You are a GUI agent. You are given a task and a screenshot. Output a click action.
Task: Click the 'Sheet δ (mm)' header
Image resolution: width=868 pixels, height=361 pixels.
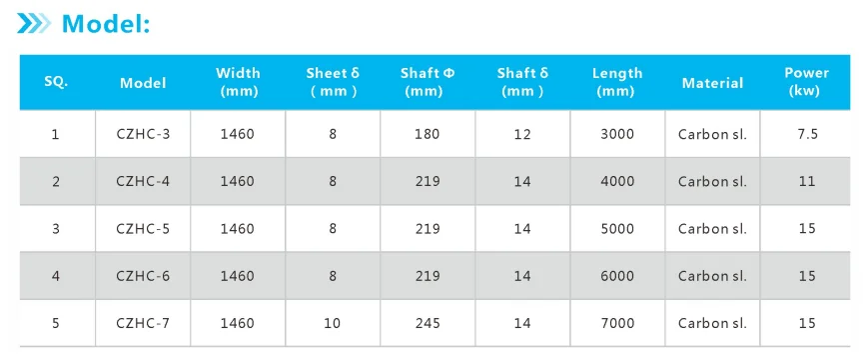click(x=333, y=82)
